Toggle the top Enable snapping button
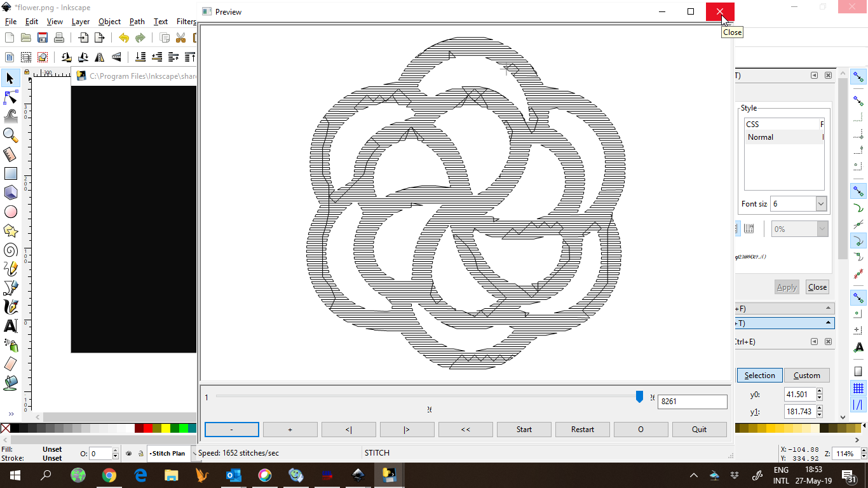The width and height of the screenshot is (868, 488). coord(858,78)
